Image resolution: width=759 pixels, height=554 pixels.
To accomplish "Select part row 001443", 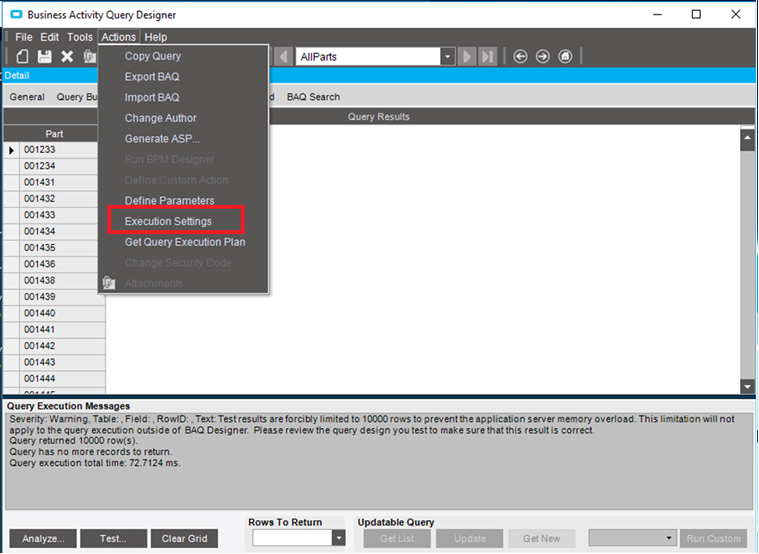I will point(62,362).
